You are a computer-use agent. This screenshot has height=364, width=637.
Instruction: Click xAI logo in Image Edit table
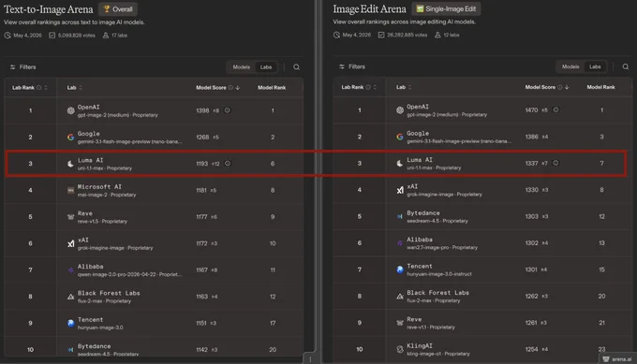[x=400, y=190]
